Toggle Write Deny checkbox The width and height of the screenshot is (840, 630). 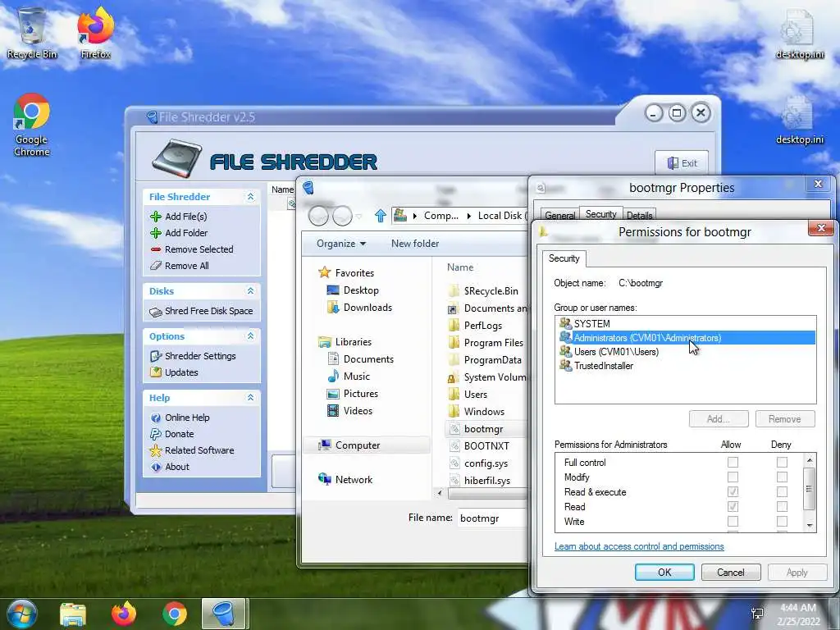pyautogui.click(x=782, y=521)
